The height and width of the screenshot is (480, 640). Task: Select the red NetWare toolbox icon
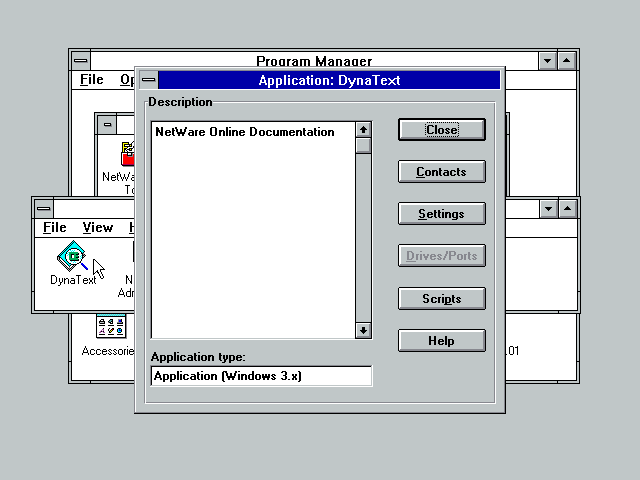[x=128, y=154]
